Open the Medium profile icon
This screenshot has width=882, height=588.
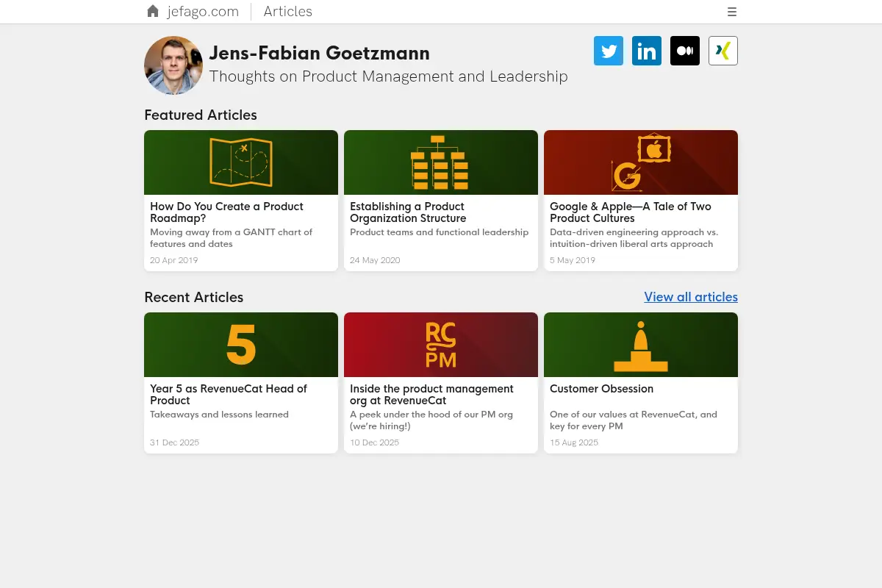[685, 51]
